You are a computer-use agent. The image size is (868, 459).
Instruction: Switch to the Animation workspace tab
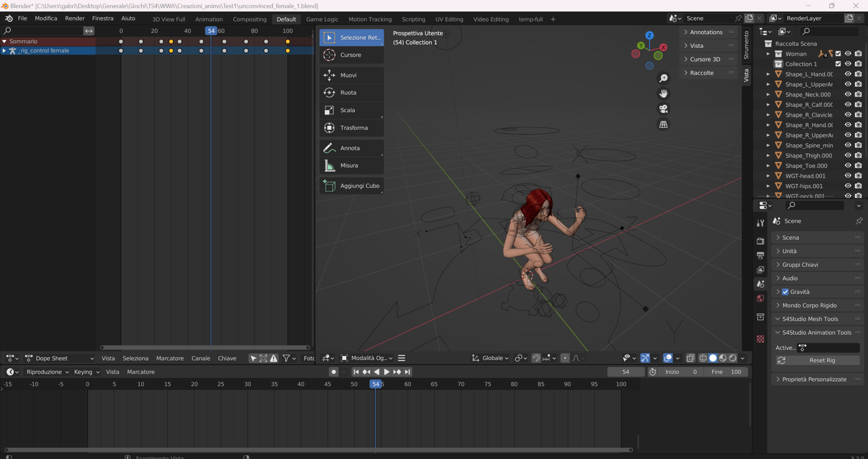[x=209, y=19]
